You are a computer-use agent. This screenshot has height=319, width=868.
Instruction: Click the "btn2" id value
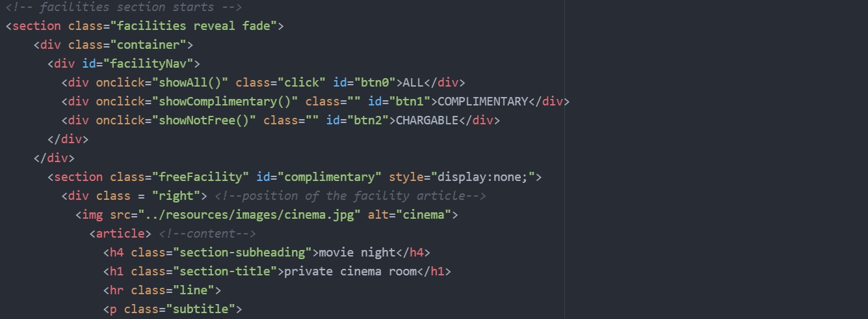[367, 120]
